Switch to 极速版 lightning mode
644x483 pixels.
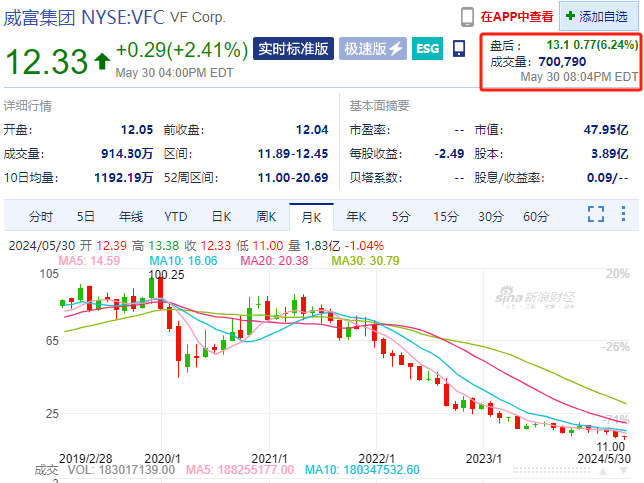click(x=373, y=48)
